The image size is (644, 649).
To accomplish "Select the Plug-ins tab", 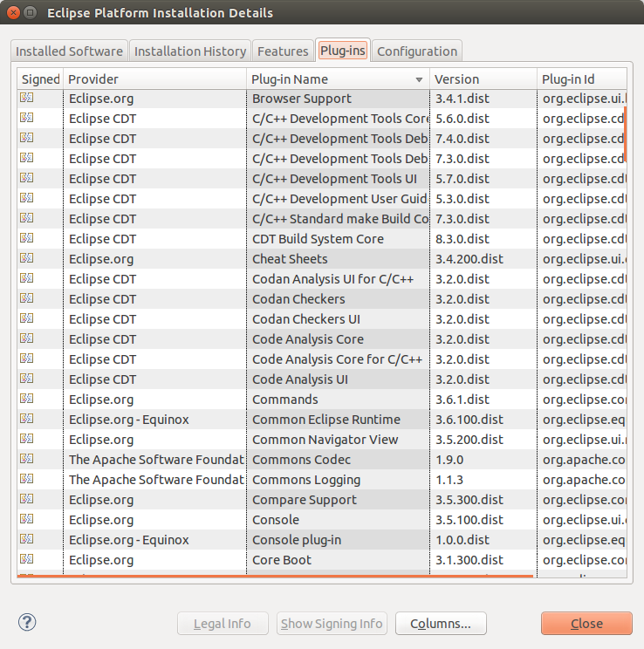I will 342,51.
